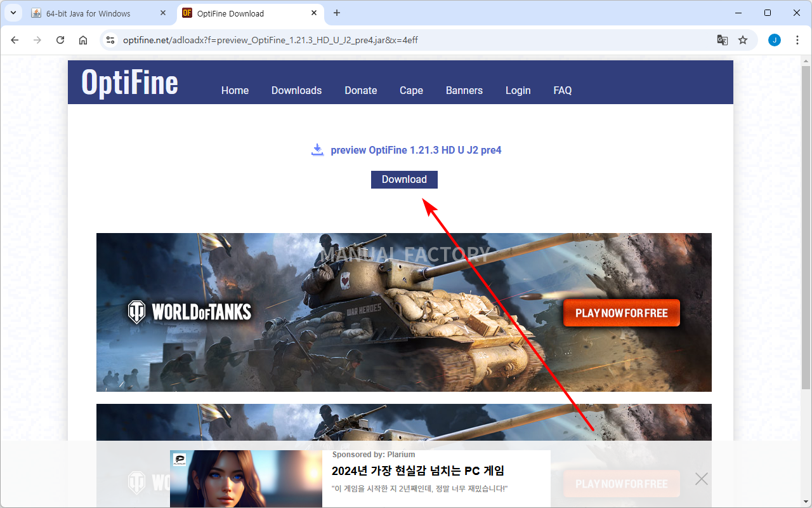Click PLAY NOW FOR FREE in first tank banner
This screenshot has height=508, width=812.
tap(622, 313)
